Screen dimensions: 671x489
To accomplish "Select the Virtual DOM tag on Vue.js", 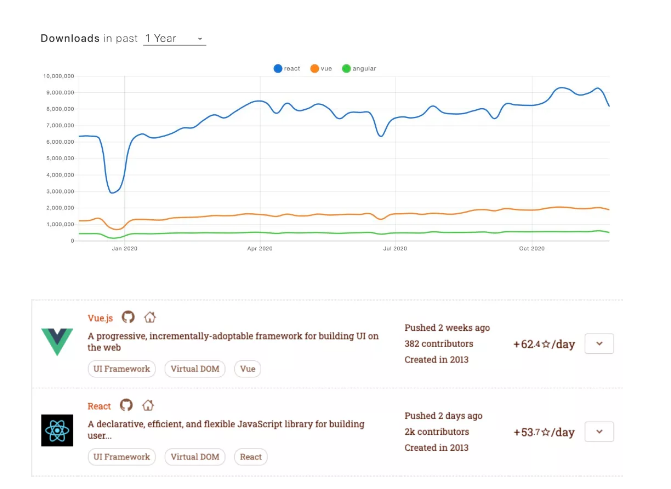I will 195,369.
